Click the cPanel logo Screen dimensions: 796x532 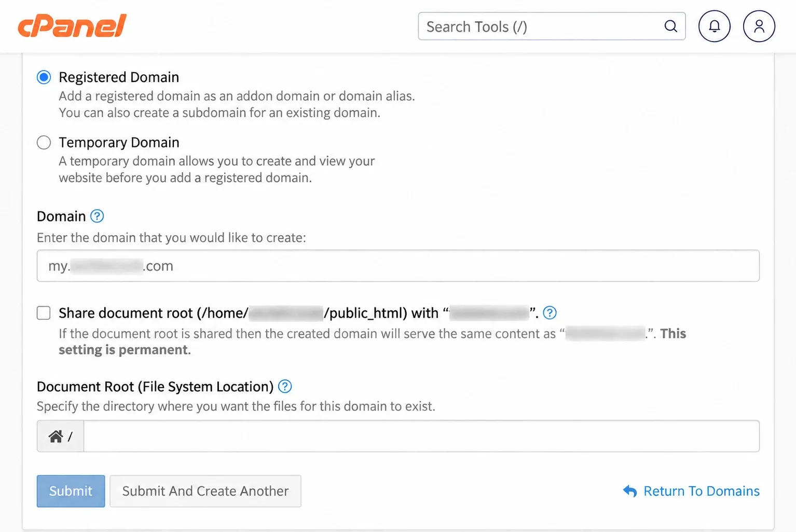click(x=72, y=26)
